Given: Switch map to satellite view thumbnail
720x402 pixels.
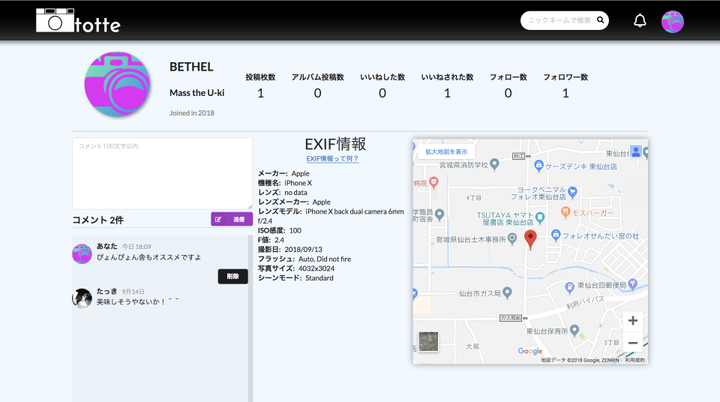Looking at the screenshot, I should (x=429, y=341).
